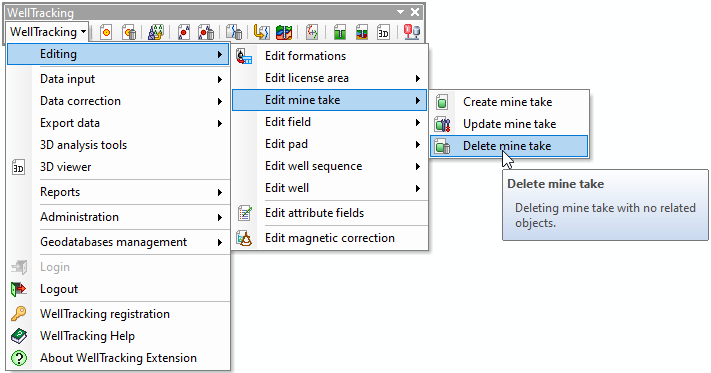Expand the Geodatabases management submenu arrow
711x373 pixels.
tap(219, 242)
